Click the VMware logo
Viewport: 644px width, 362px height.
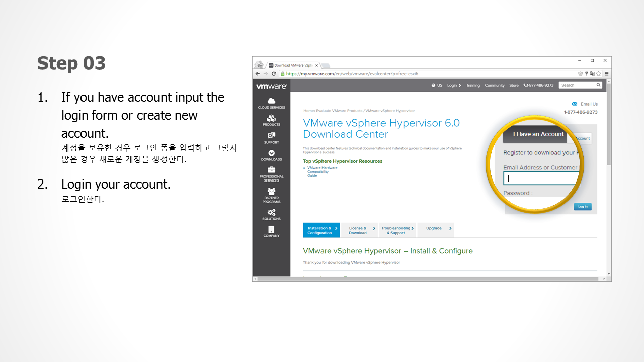pos(271,86)
